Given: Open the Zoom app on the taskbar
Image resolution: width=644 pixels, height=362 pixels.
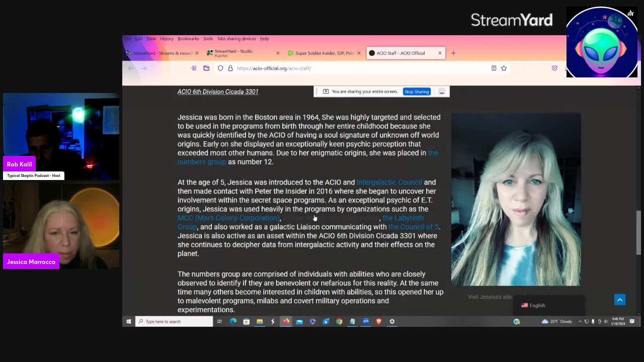Looking at the screenshot, I should 366,321.
